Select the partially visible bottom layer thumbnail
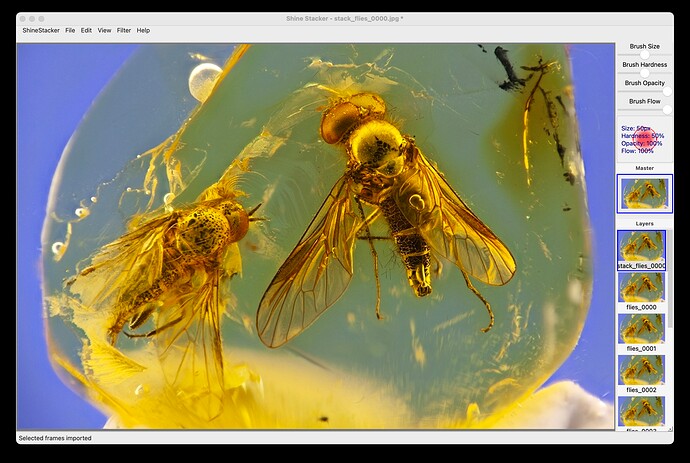690x463 pixels. coord(641,411)
